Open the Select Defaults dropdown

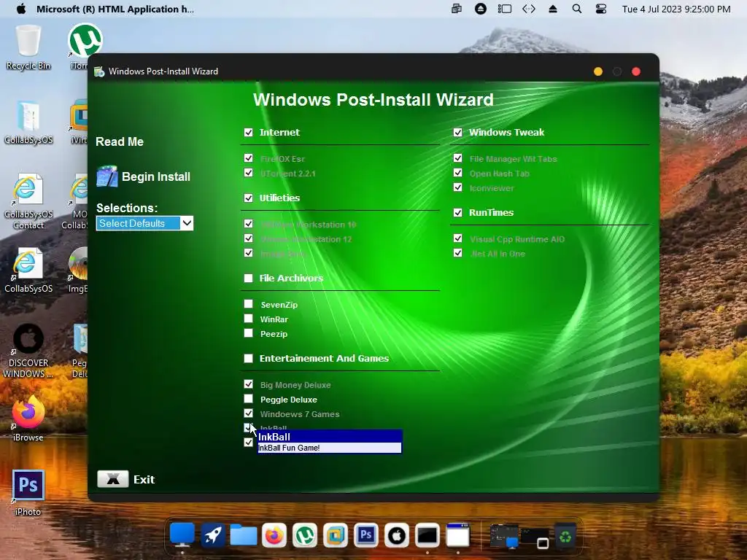(145, 223)
